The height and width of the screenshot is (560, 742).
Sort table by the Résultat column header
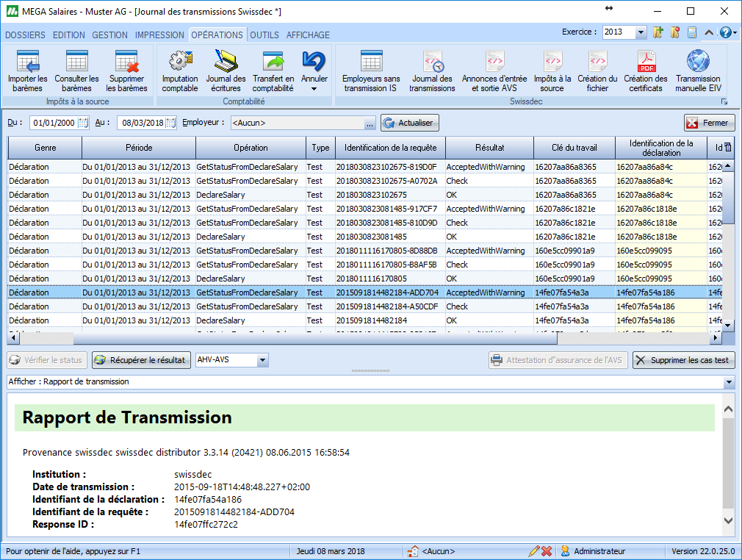489,148
